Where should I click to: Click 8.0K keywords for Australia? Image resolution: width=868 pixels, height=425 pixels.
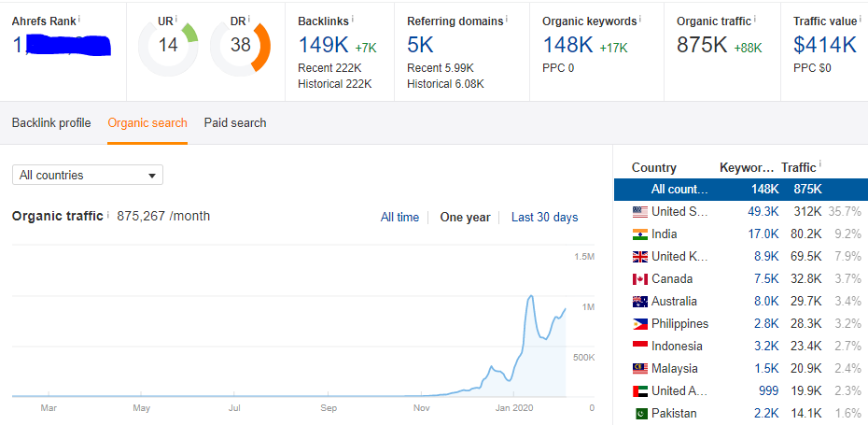(766, 302)
